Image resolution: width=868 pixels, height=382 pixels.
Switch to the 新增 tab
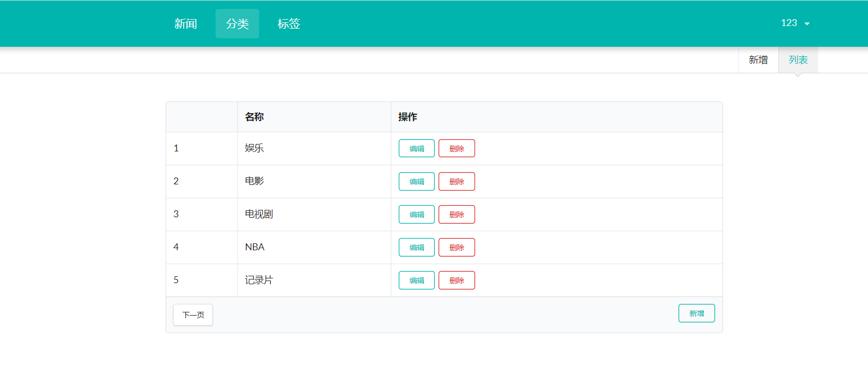pos(758,60)
